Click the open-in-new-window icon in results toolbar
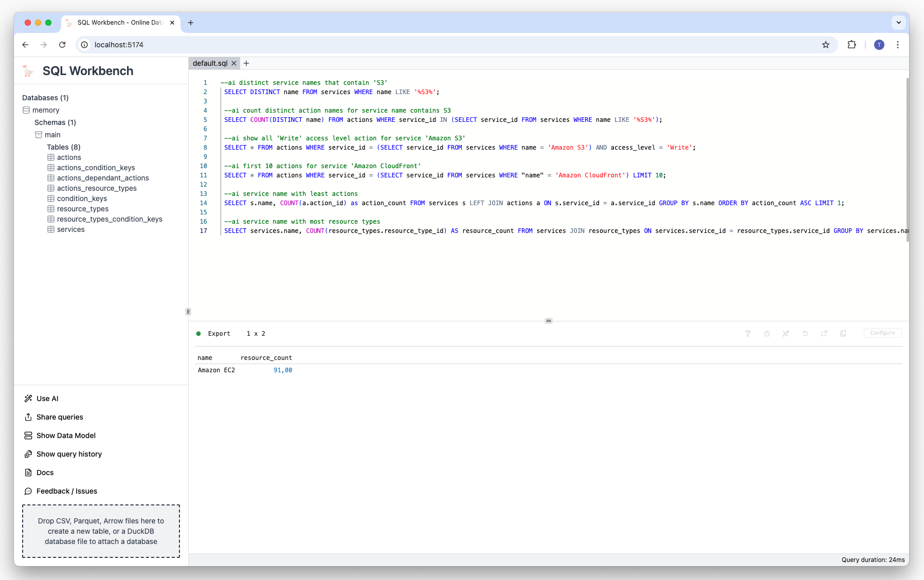 point(824,333)
